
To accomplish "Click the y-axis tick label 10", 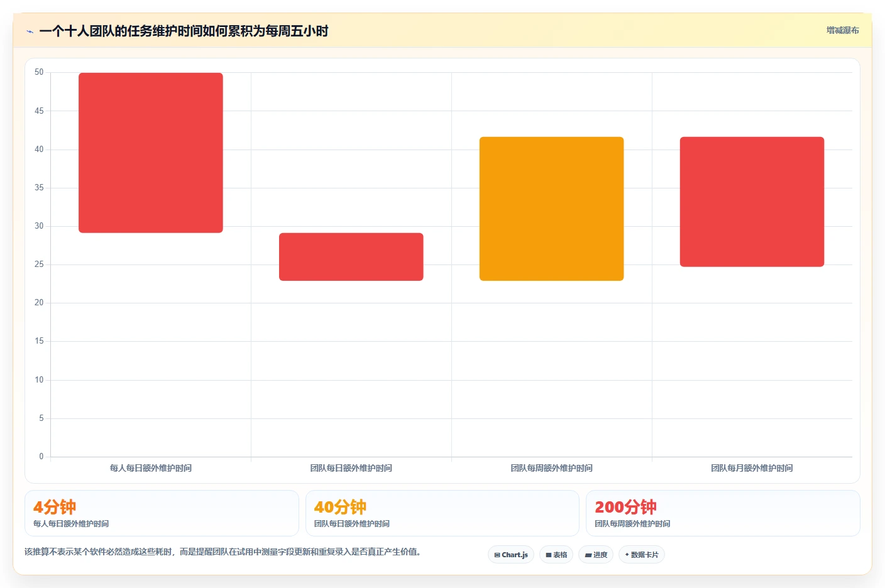I will tap(39, 380).
